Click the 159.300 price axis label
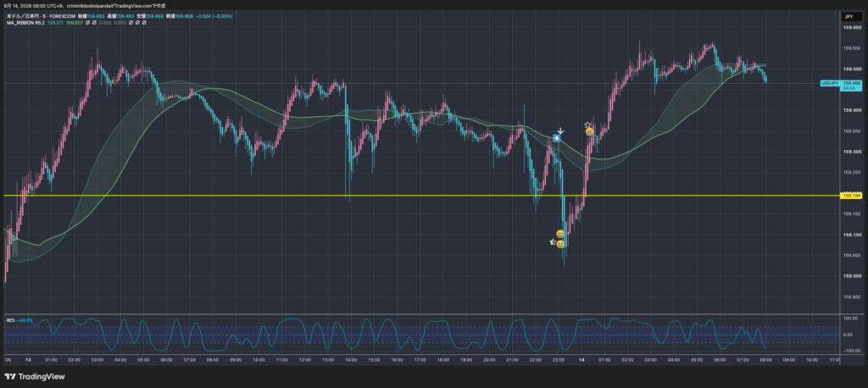Screen dimensions: 868x388 pos(853,152)
